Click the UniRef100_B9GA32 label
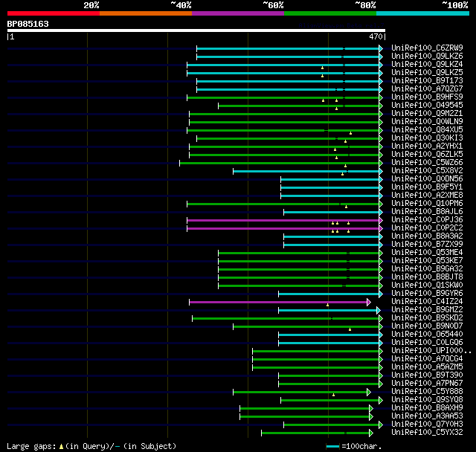The width and height of the screenshot is (476, 452). pyautogui.click(x=427, y=269)
